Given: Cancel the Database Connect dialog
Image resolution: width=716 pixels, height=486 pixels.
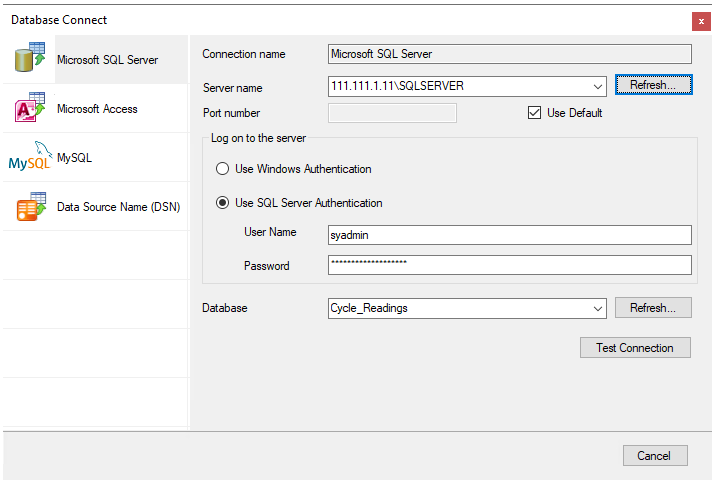Looking at the screenshot, I should (x=655, y=455).
